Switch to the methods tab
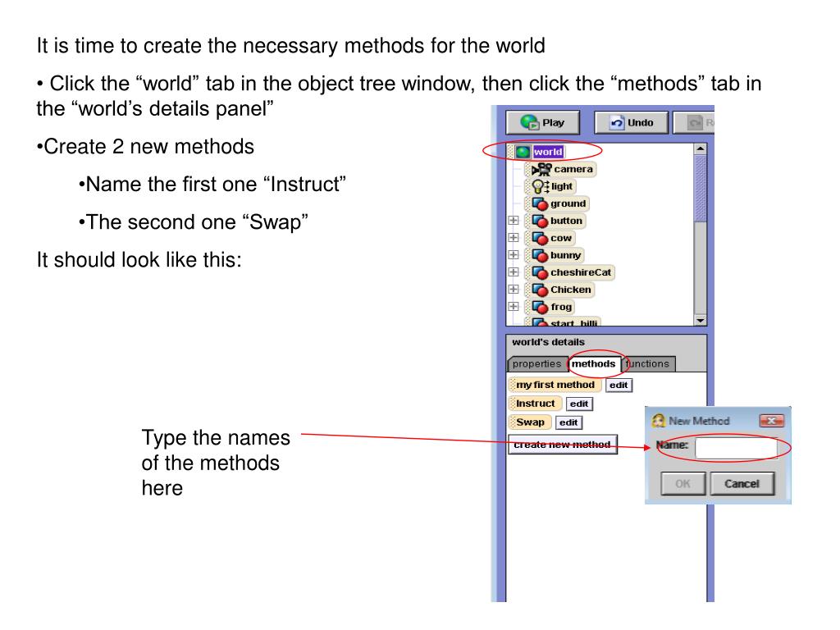This screenshot has height=630, width=840. (594, 363)
